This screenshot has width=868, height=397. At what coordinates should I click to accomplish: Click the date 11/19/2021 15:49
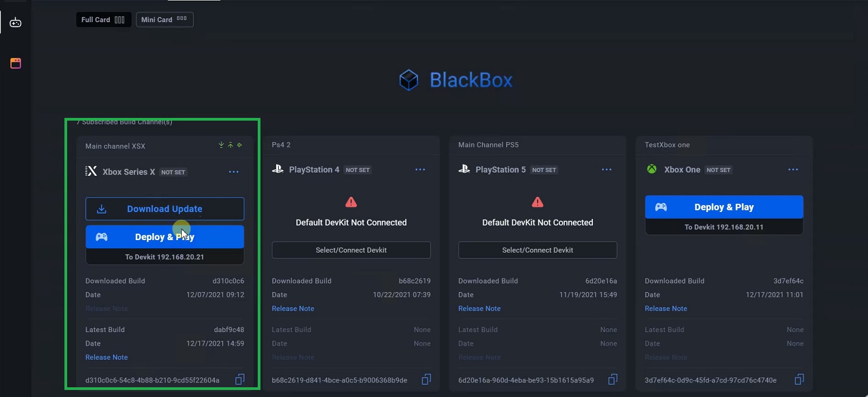[588, 295]
